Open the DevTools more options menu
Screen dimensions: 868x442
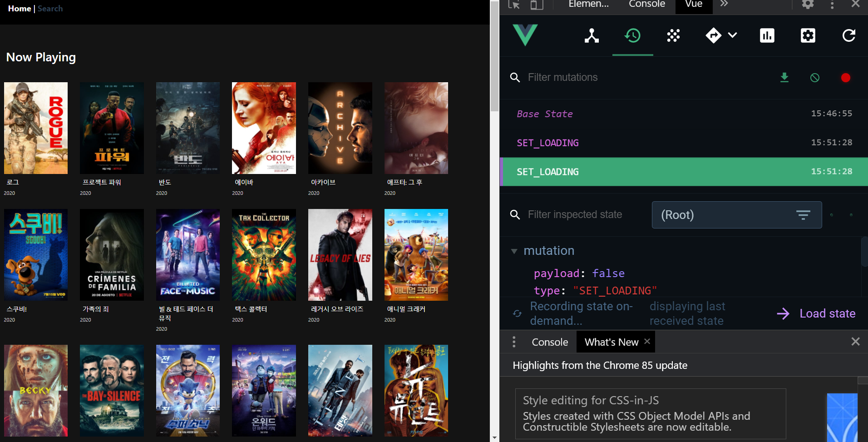(x=832, y=5)
